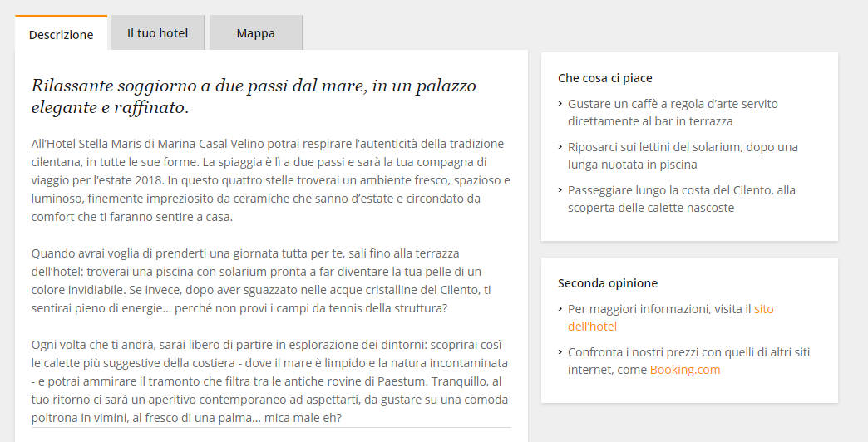Switch to the Il tuo hotel tab
The height and width of the screenshot is (442, 868).
point(157,33)
